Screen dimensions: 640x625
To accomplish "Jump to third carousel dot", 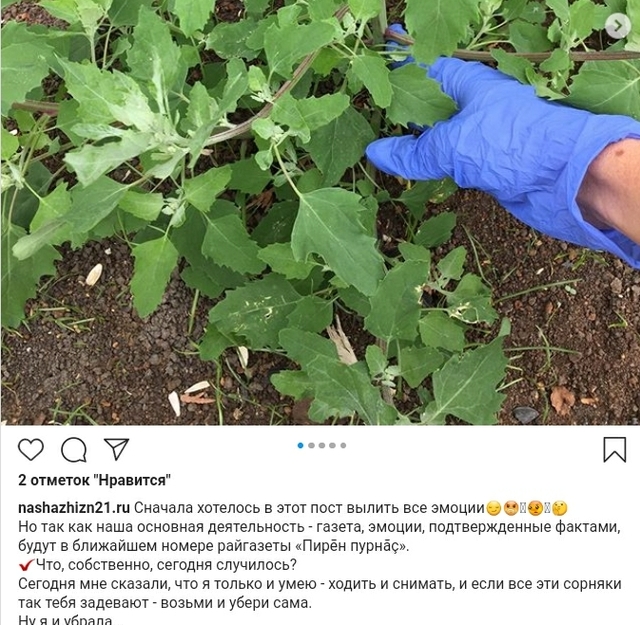I will point(322,445).
